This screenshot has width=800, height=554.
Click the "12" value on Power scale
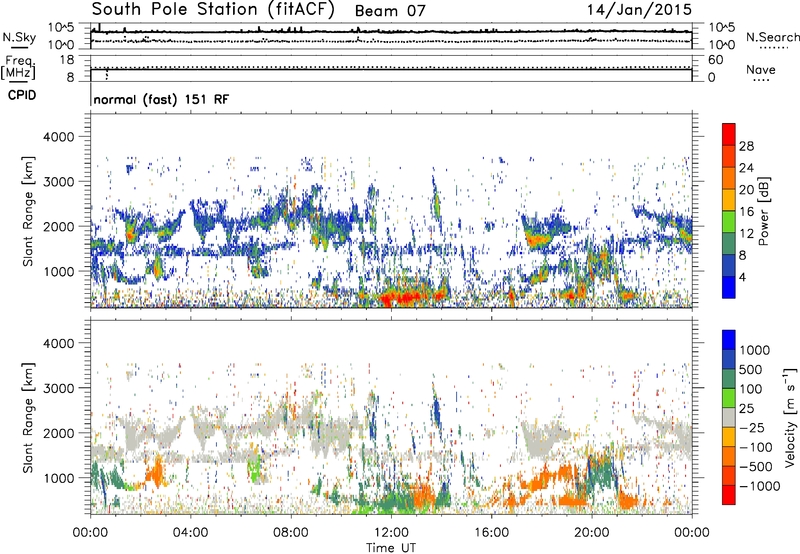746,233
